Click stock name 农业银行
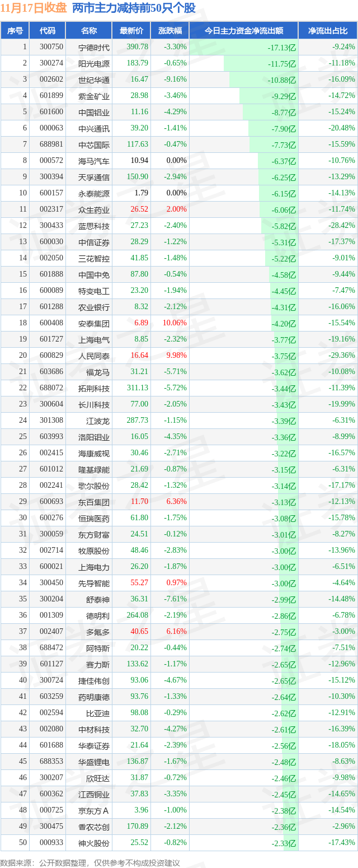358x868 pixels. 94,307
